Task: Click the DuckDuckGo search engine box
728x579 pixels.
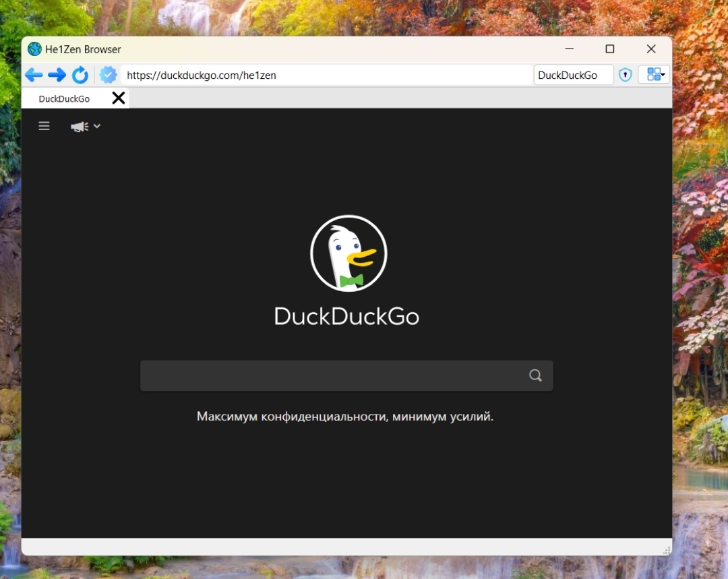Action: pos(574,75)
